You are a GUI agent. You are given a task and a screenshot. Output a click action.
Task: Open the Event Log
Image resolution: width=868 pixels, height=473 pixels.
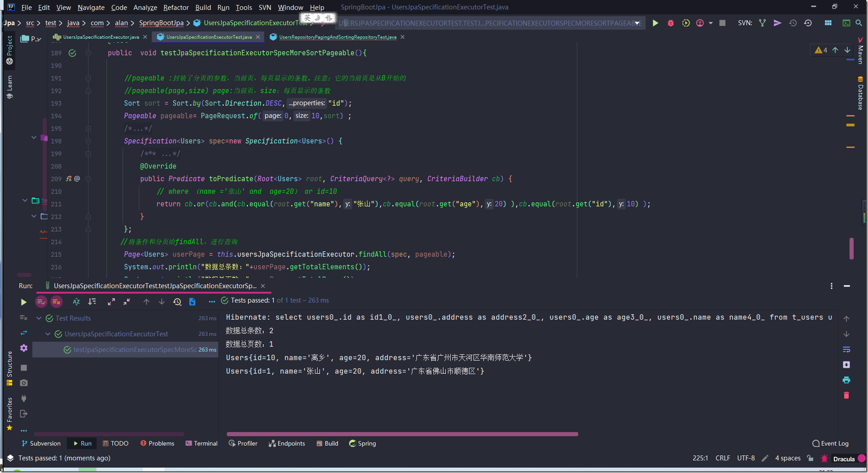(830, 443)
